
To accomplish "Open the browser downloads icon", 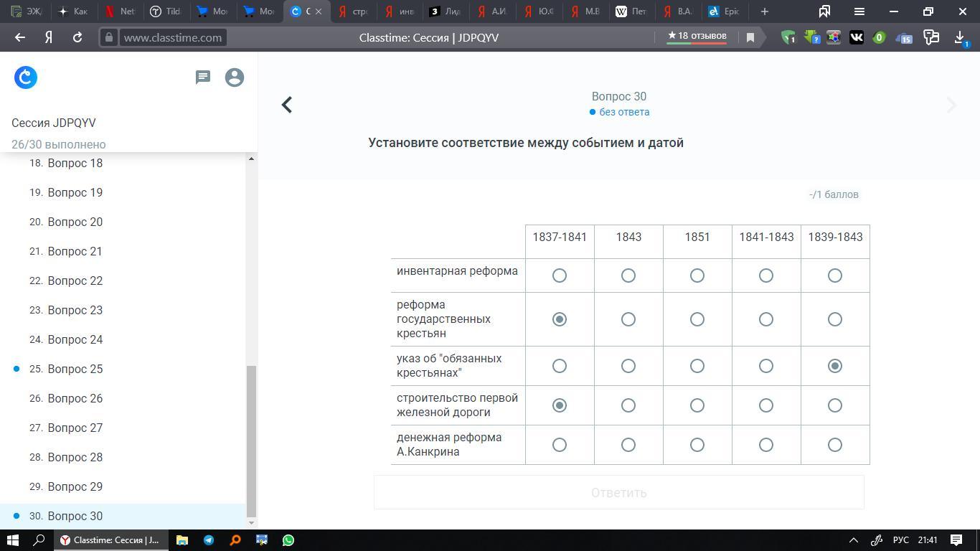I will [960, 37].
